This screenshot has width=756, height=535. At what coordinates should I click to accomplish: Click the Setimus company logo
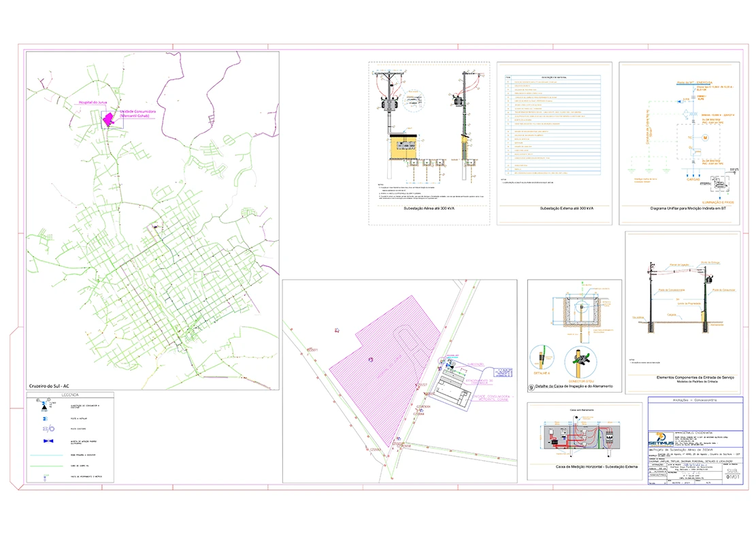[x=659, y=440]
